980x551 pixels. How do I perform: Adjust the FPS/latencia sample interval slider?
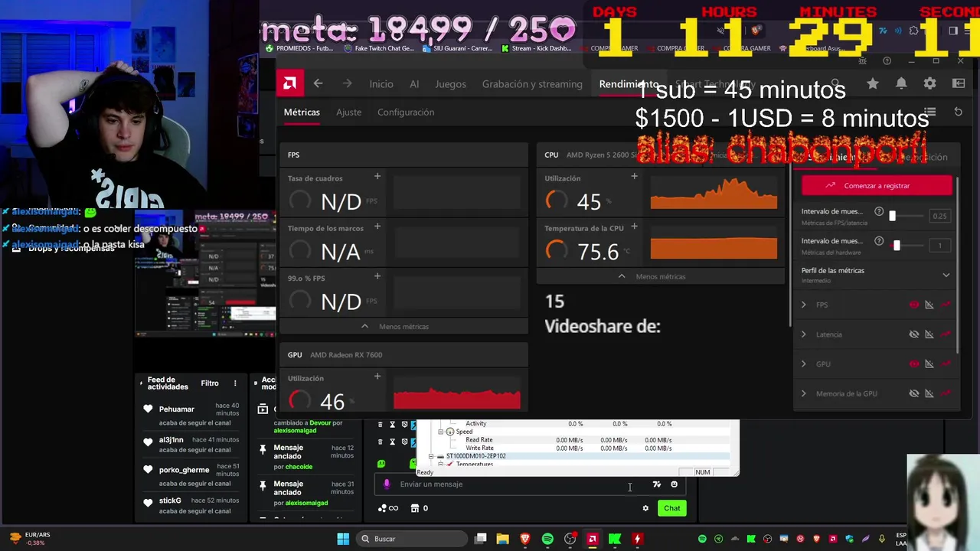pyautogui.click(x=892, y=216)
